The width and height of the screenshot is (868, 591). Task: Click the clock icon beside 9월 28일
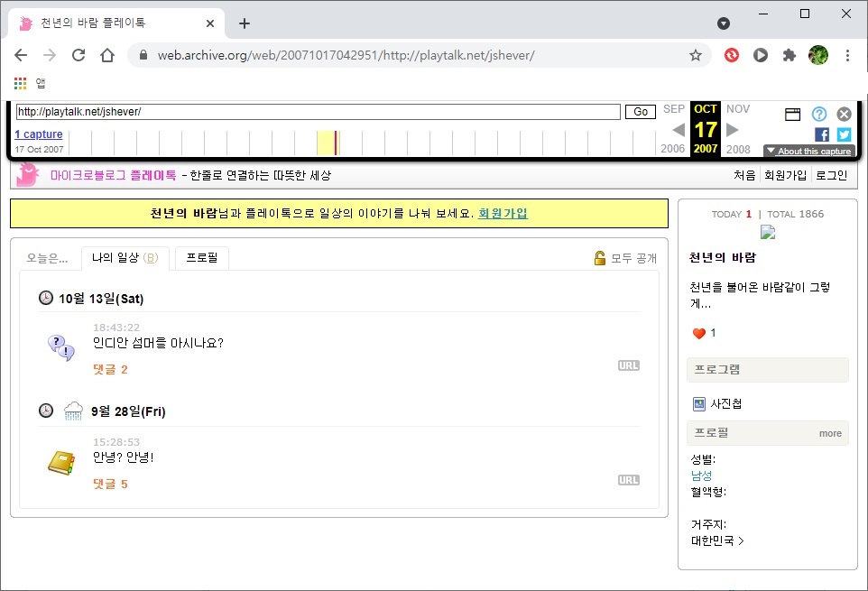click(46, 411)
